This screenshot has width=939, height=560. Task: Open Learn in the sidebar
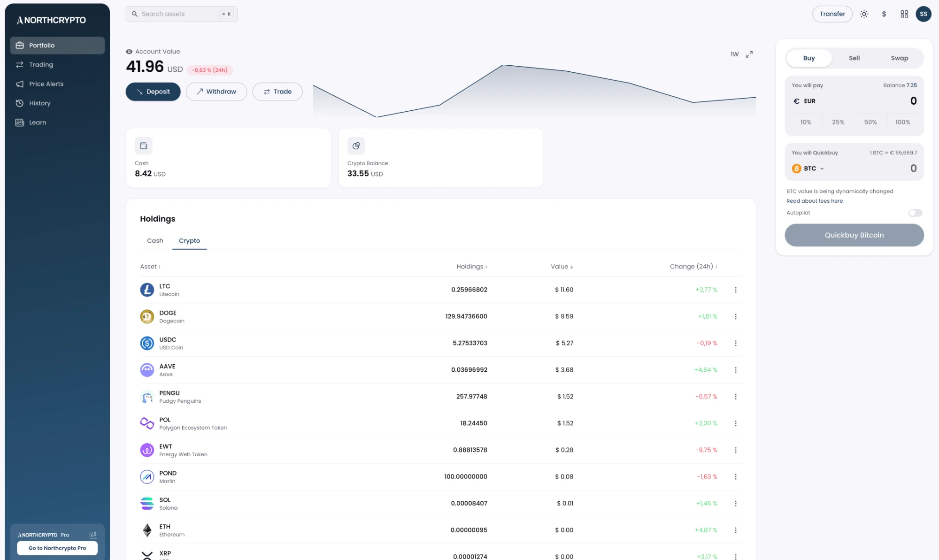[x=57, y=123]
